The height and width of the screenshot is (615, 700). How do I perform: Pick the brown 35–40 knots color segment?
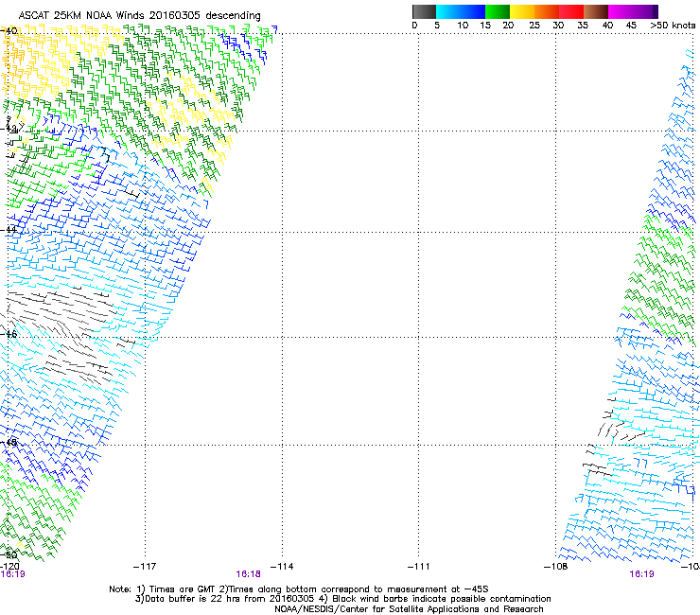click(x=596, y=11)
